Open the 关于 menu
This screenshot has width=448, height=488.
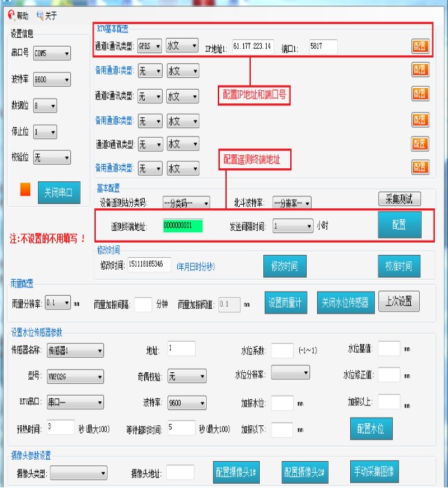click(47, 15)
